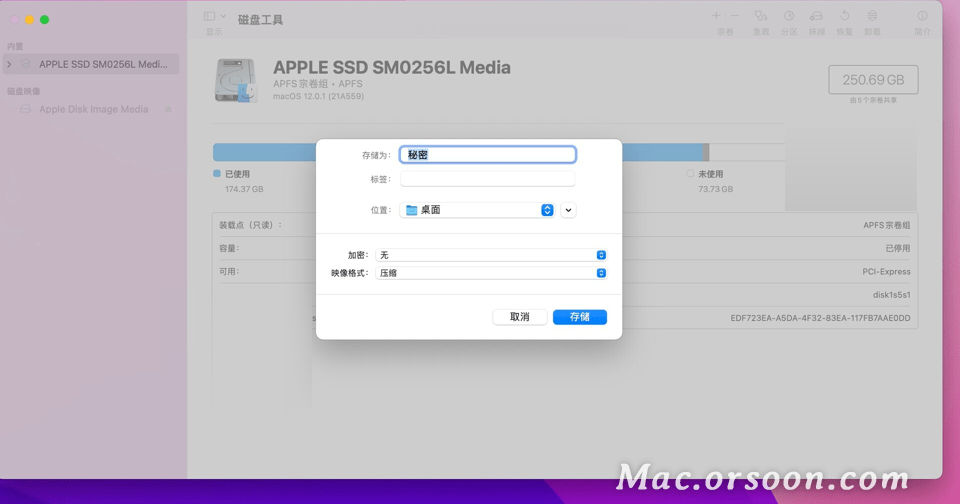Click the 可用 row label

click(229, 271)
